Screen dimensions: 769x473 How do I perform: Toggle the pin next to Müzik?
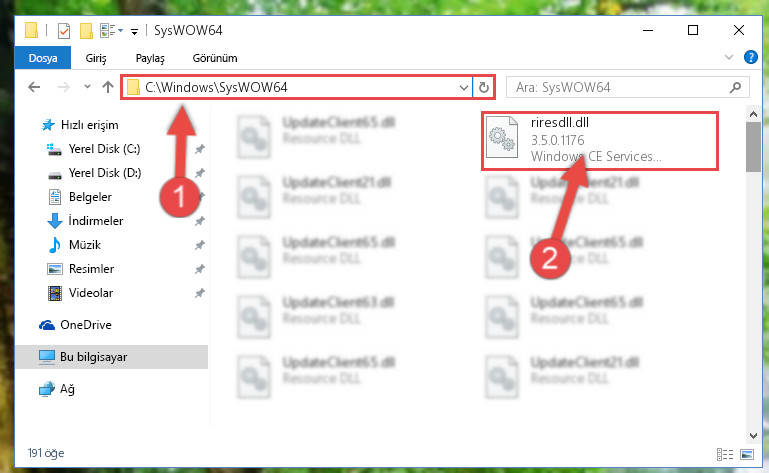coord(200,245)
